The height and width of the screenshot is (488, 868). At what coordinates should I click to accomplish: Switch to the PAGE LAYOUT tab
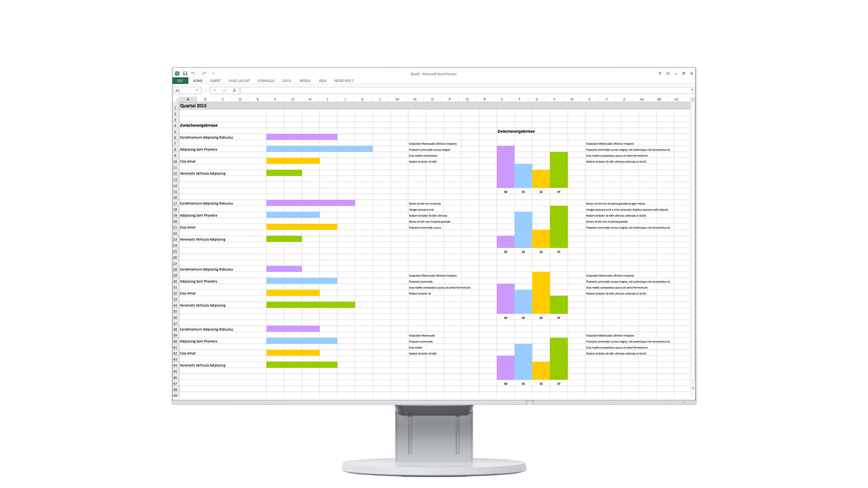(239, 81)
